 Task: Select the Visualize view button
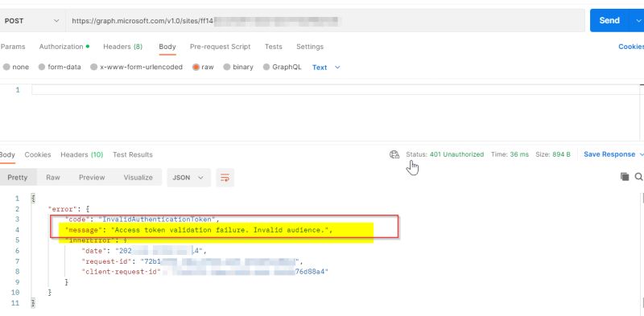[138, 178]
